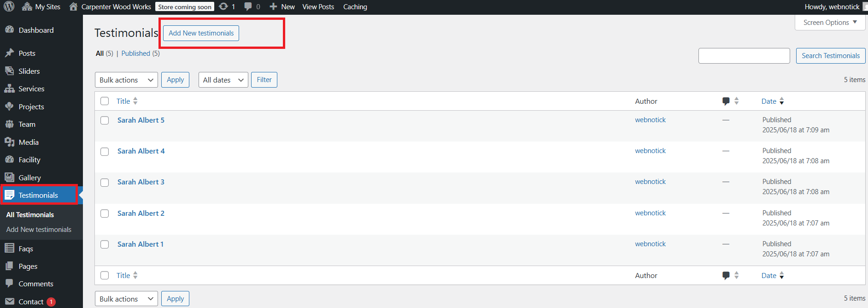
Task: Click the Projects sidebar icon
Action: pos(9,107)
